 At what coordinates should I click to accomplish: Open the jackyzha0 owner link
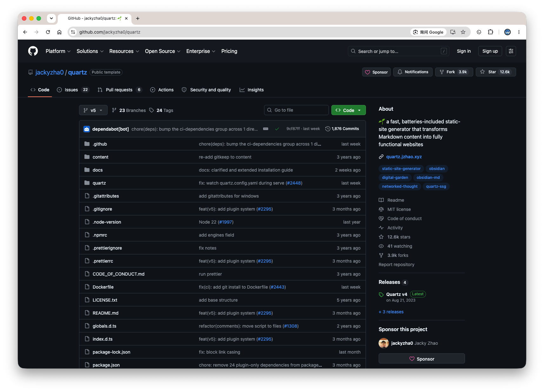(x=50, y=72)
